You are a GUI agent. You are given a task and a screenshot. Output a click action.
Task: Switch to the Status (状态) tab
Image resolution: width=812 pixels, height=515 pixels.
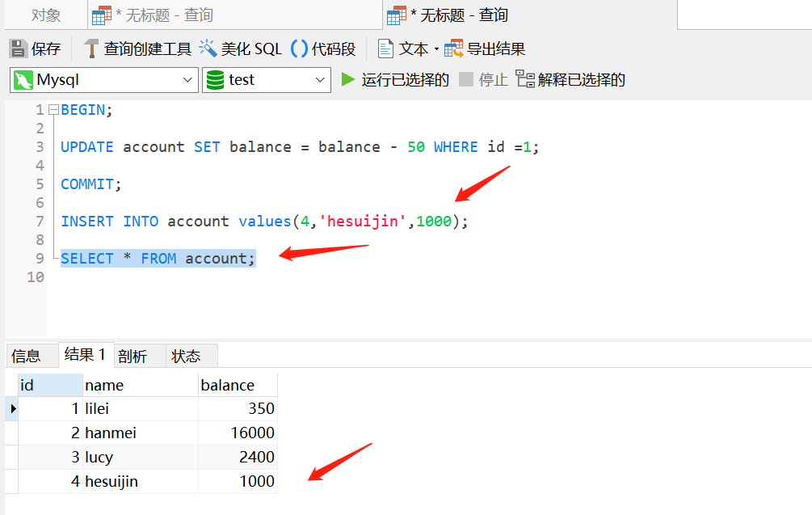186,356
